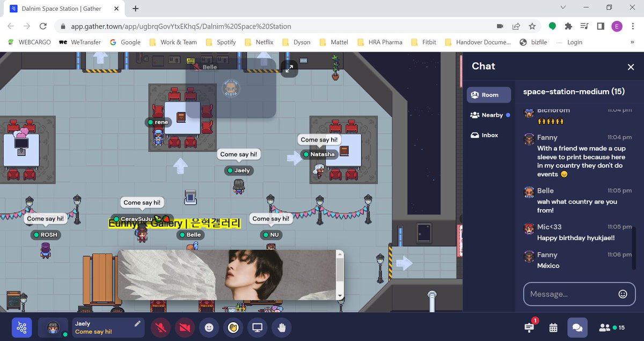Toggle the raise hand button

[281, 328]
